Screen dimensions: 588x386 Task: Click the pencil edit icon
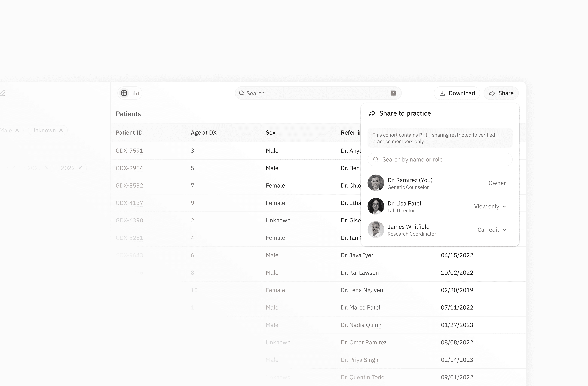click(3, 93)
